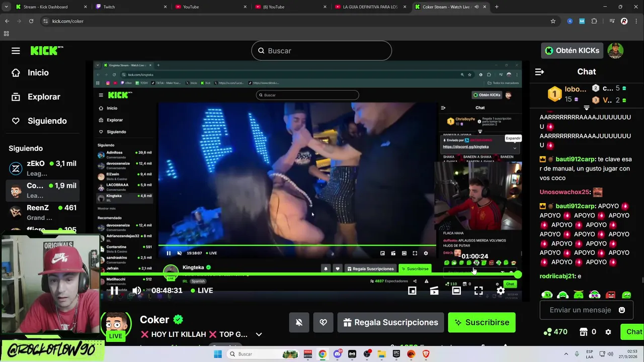Open Siguiendo in the sidebar
644x362 pixels.
click(47, 121)
